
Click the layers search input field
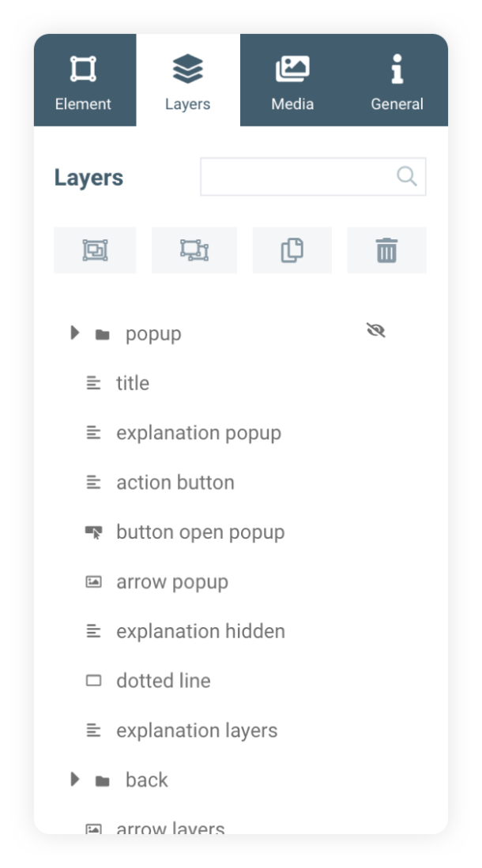point(296,177)
